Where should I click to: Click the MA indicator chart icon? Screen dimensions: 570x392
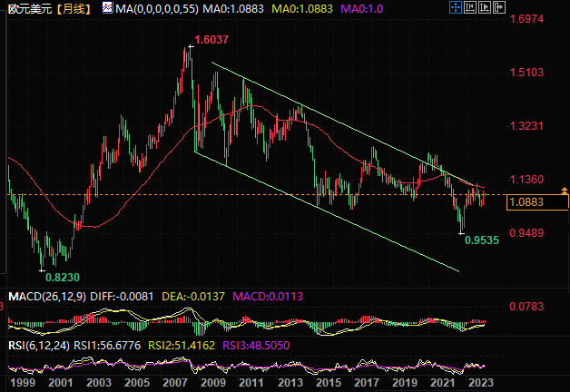107,9
